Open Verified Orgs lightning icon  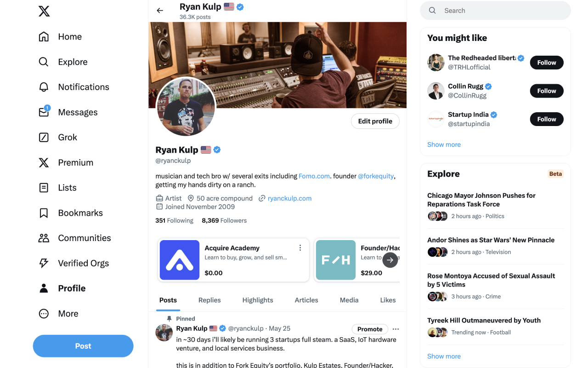44,263
